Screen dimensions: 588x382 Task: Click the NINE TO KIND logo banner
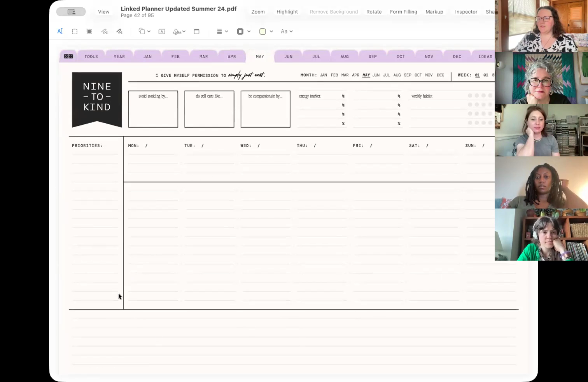(x=97, y=100)
